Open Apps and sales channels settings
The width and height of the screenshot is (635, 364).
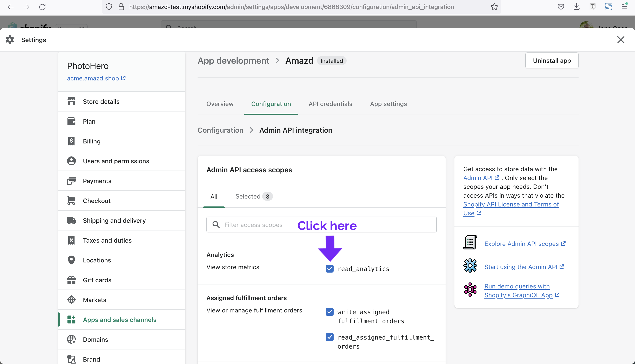122,319
